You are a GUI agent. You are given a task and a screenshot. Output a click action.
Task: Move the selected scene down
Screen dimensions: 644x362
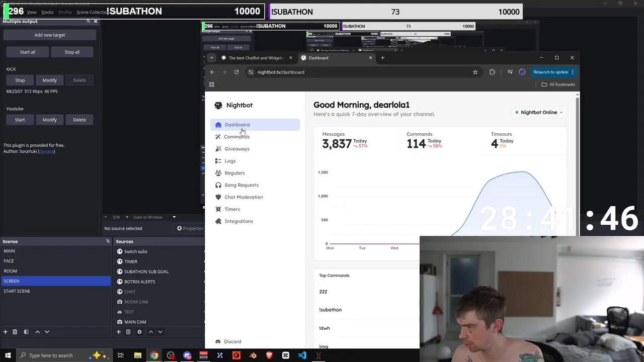tap(47, 332)
